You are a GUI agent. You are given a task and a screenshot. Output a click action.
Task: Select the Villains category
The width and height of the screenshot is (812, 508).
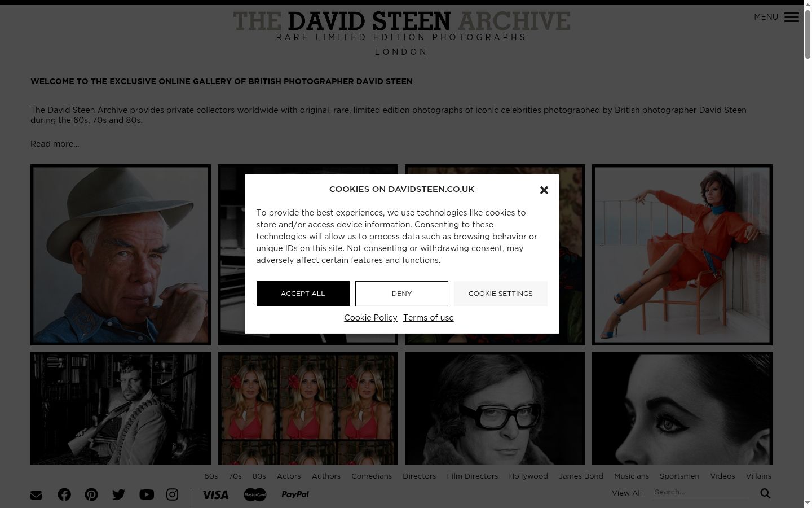coord(758,476)
